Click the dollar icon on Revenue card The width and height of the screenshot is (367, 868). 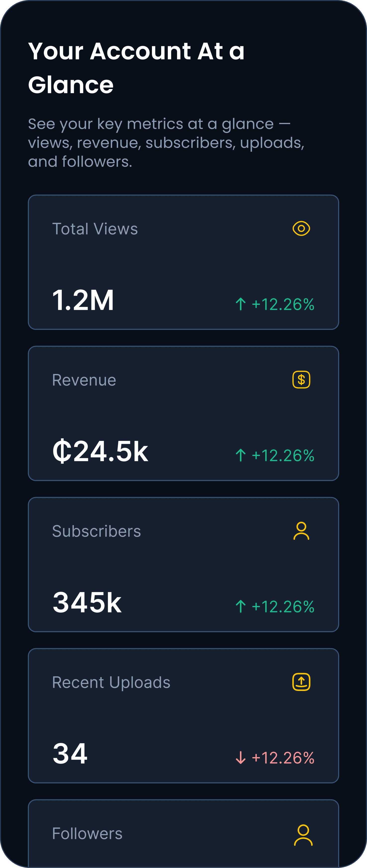click(301, 380)
